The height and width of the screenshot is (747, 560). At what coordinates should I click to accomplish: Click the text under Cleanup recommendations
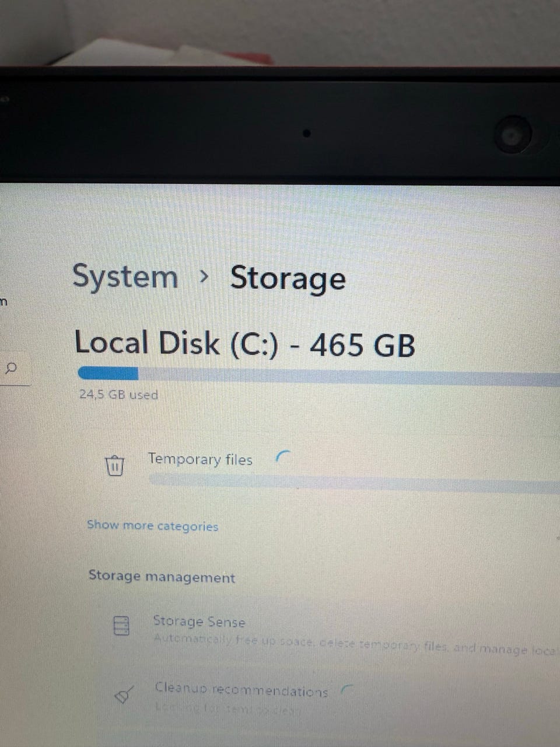(228, 710)
